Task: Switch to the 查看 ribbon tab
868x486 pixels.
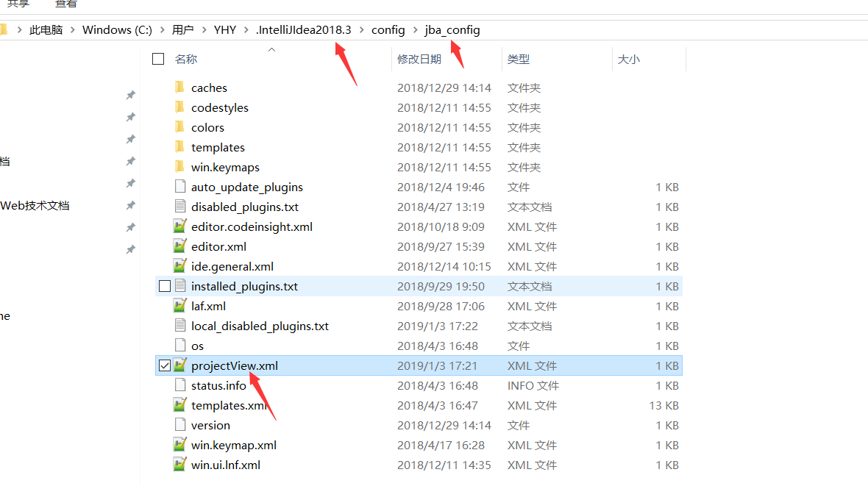Action: click(65, 3)
